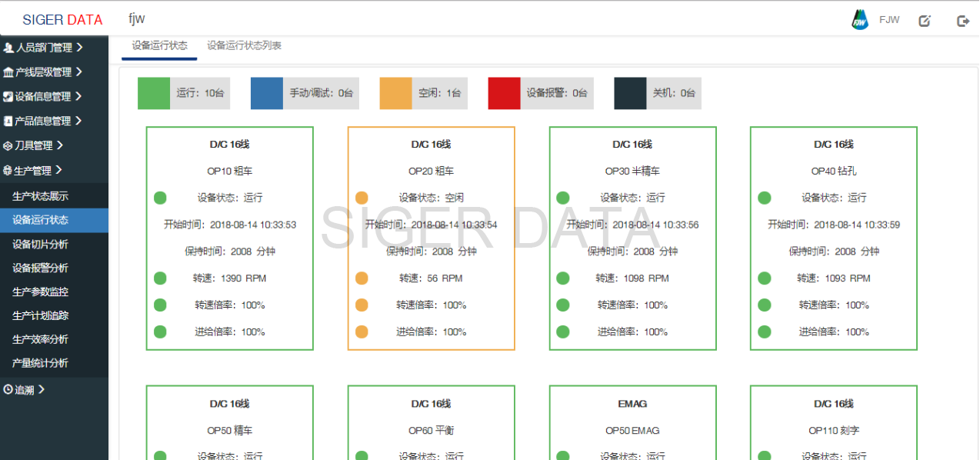
Task: Click the red 设备报警 legend swatch
Action: click(504, 93)
